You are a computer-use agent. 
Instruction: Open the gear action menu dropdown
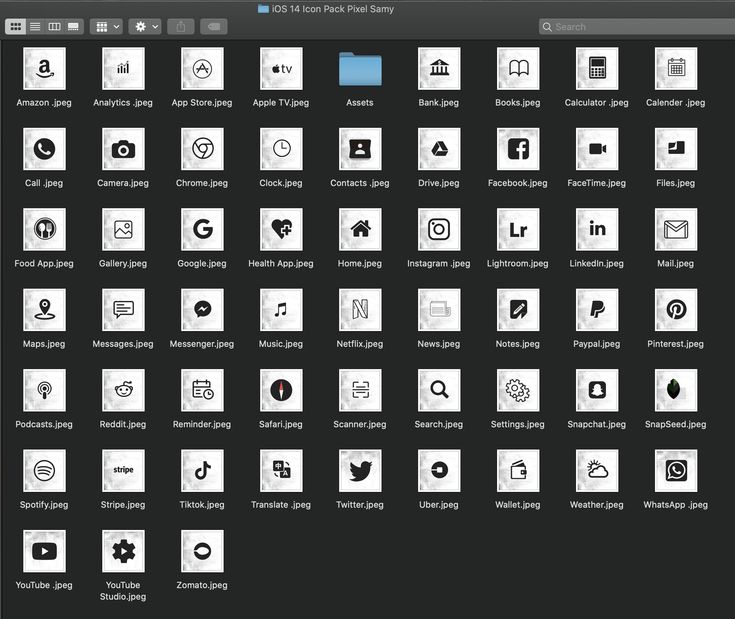(145, 27)
